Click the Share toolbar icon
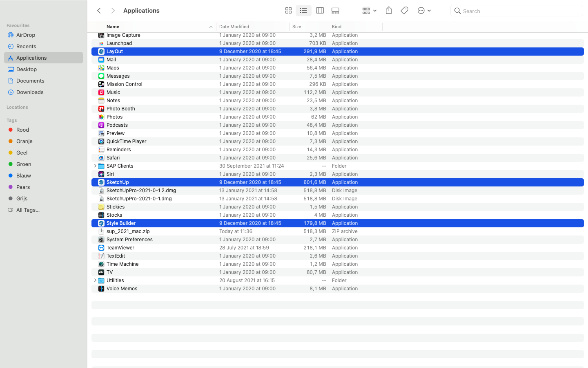 (389, 11)
